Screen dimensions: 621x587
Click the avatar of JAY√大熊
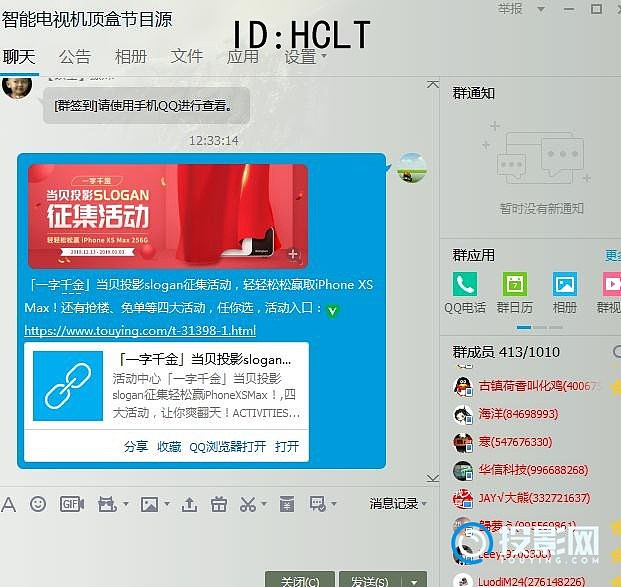(463, 498)
